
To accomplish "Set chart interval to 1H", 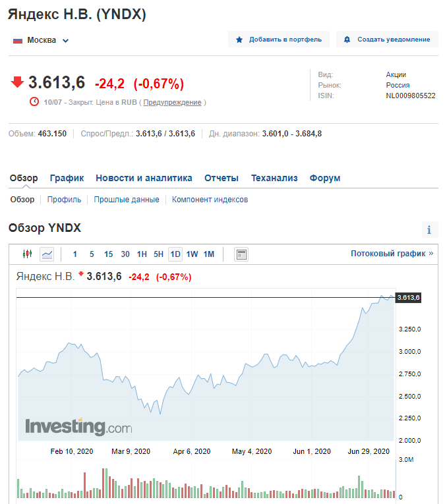I will [142, 254].
